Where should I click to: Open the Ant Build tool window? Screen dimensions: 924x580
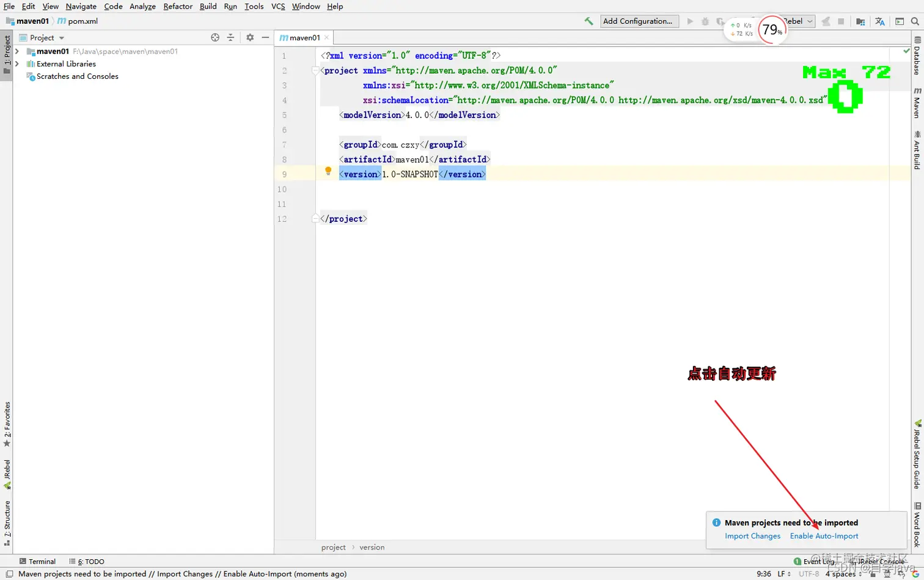pos(917,150)
